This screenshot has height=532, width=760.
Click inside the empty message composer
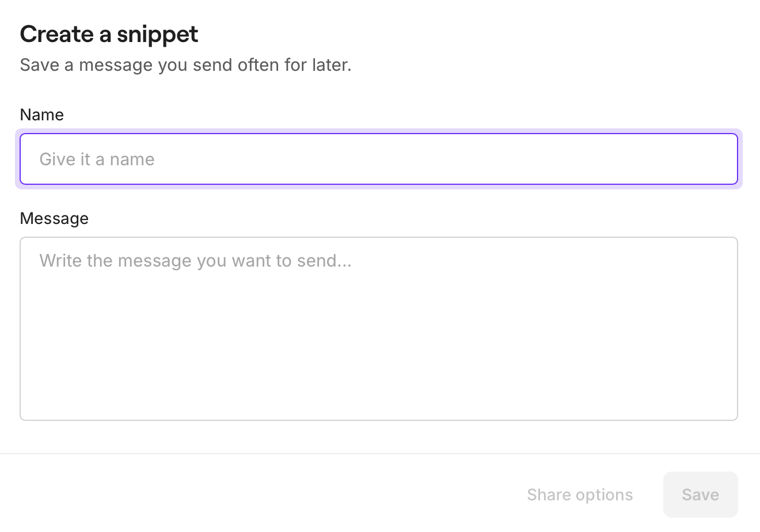(x=379, y=328)
